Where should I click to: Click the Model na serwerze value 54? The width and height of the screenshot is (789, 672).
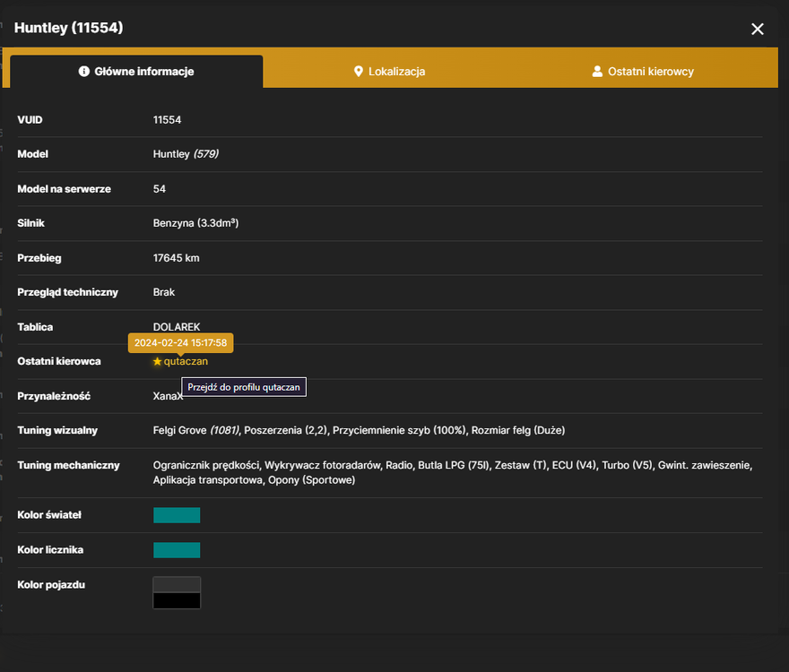tap(159, 189)
